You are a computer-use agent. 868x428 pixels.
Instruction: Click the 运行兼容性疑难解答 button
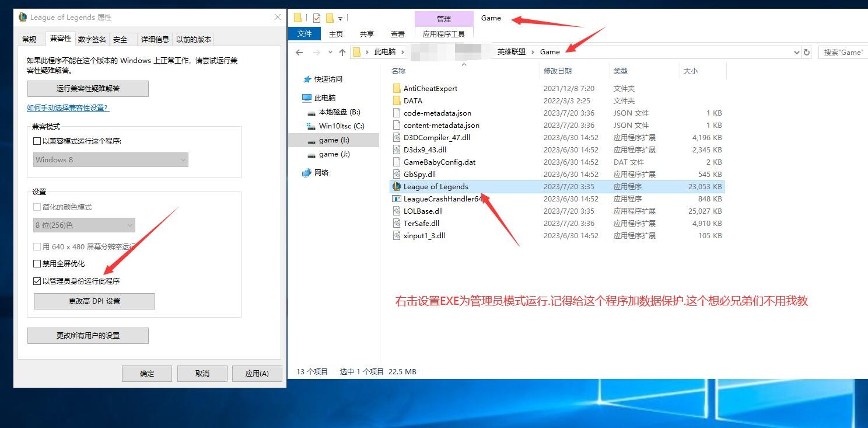tap(88, 89)
